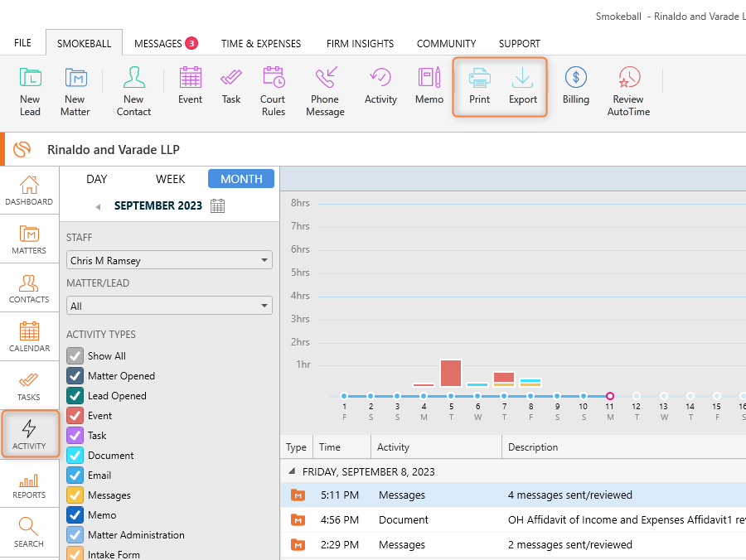Viewport: 746px width, 560px height.
Task: Open Tasks in the sidebar
Action: tap(29, 386)
